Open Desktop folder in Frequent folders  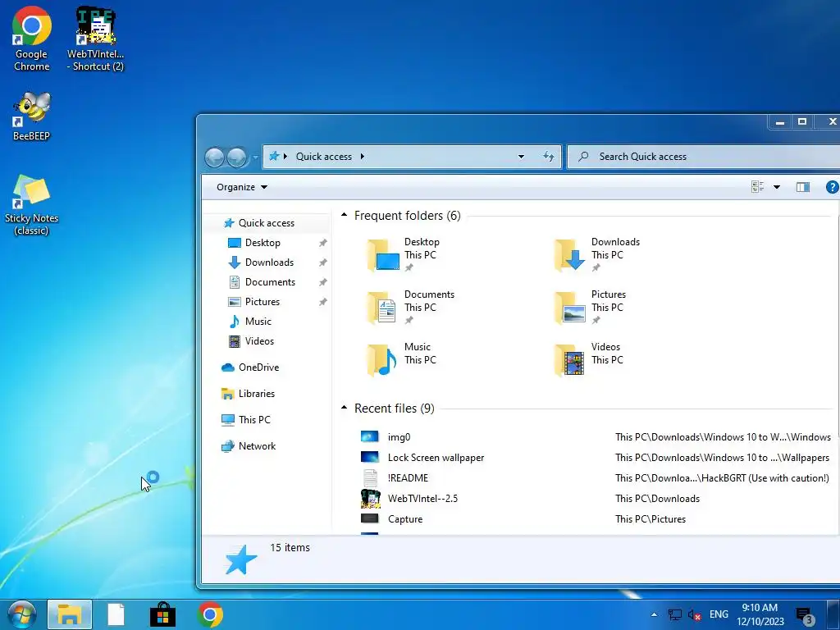point(403,255)
